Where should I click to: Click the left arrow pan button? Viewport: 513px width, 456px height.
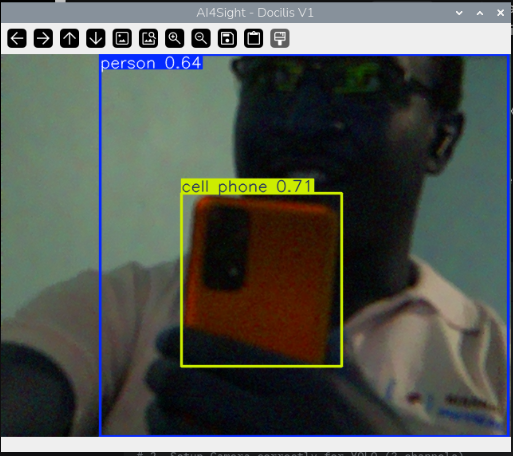click(x=17, y=38)
